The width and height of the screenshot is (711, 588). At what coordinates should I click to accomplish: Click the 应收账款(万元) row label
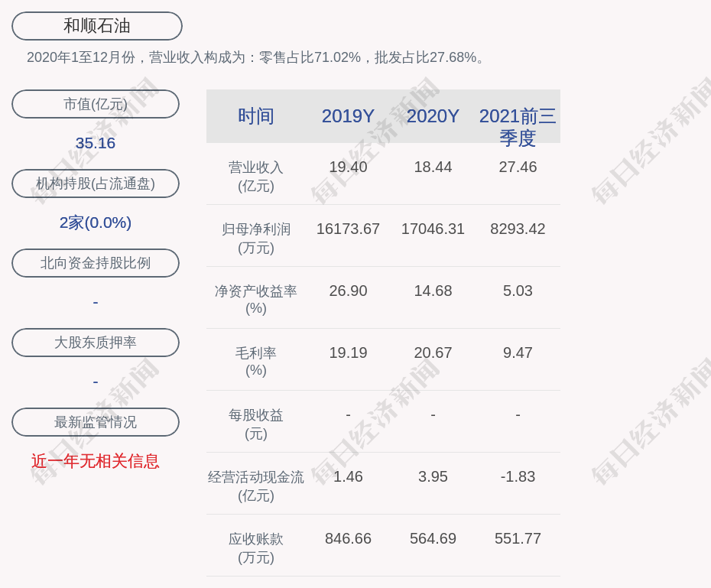256,547
